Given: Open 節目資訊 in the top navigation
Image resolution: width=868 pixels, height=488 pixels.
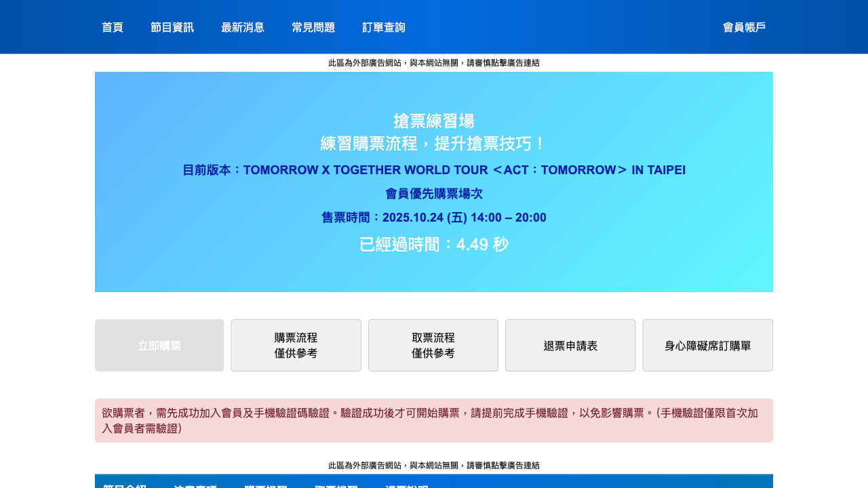Looking at the screenshot, I should click(172, 27).
